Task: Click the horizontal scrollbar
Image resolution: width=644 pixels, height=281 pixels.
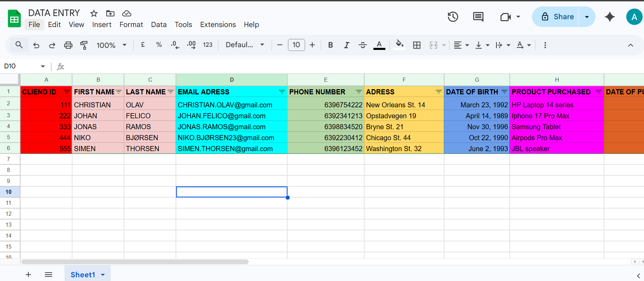Action: pyautogui.click(x=135, y=262)
